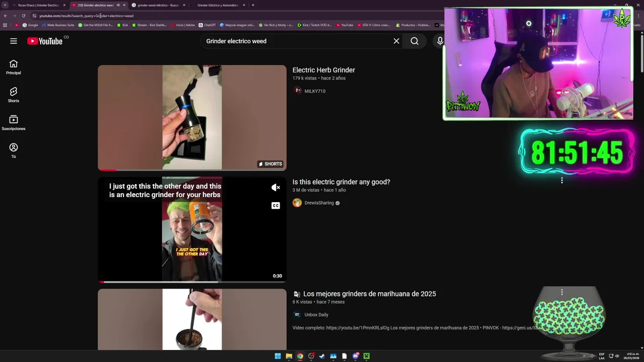Go to the YouTube logo home link
Image resolution: width=644 pixels, height=362 pixels.
click(45, 41)
